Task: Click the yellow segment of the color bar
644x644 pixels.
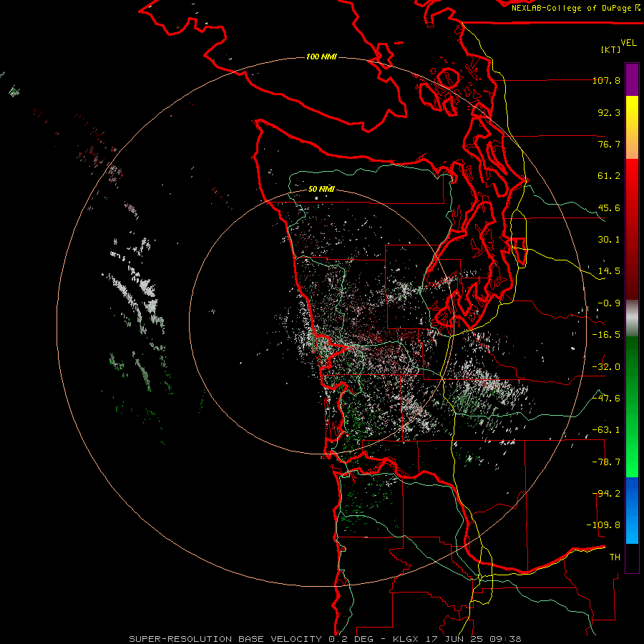Action: tap(632, 127)
